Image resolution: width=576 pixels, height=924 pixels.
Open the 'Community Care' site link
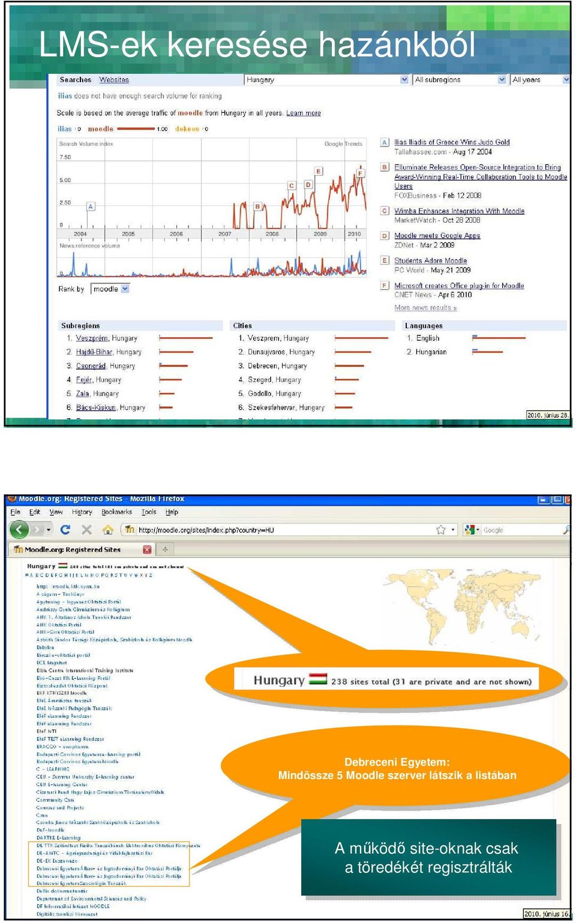pos(55,800)
